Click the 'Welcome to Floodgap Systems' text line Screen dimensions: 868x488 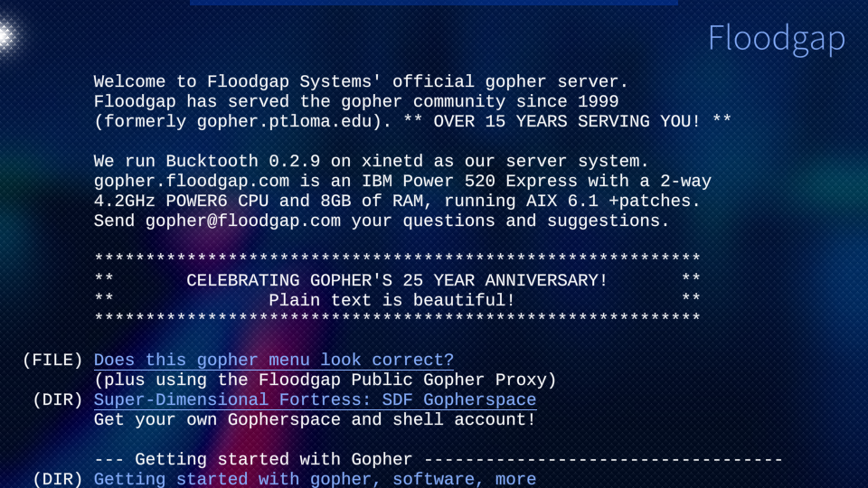point(361,82)
